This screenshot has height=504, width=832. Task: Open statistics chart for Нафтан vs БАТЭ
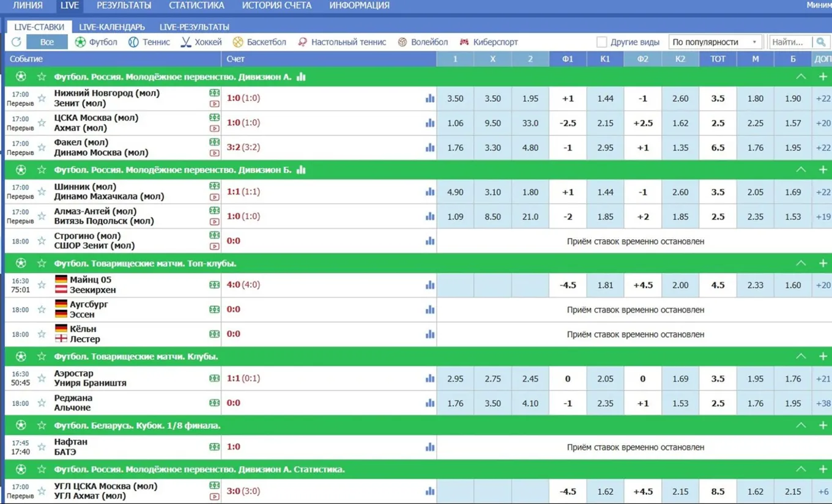coord(430,447)
